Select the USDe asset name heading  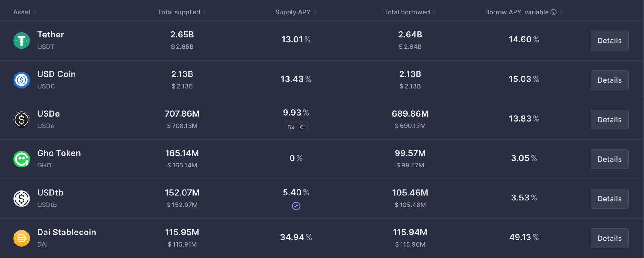(48, 114)
